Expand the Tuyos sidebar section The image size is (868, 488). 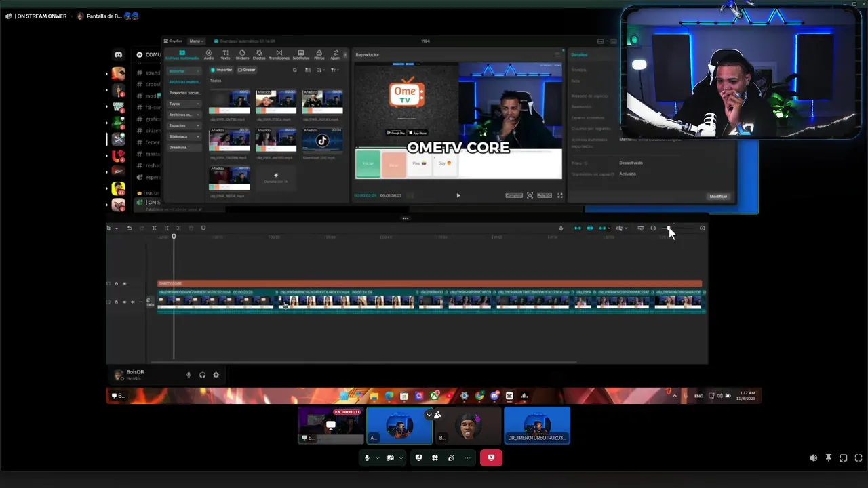click(184, 104)
